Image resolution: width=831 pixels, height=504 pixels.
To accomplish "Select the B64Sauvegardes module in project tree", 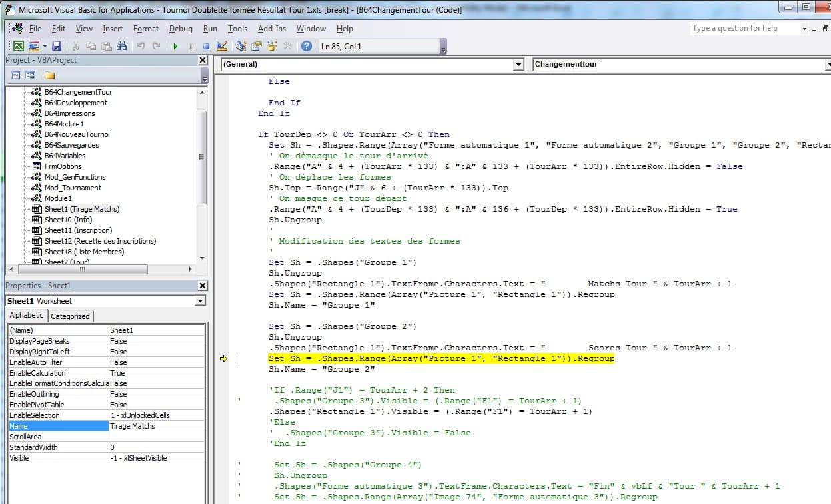I will [71, 145].
